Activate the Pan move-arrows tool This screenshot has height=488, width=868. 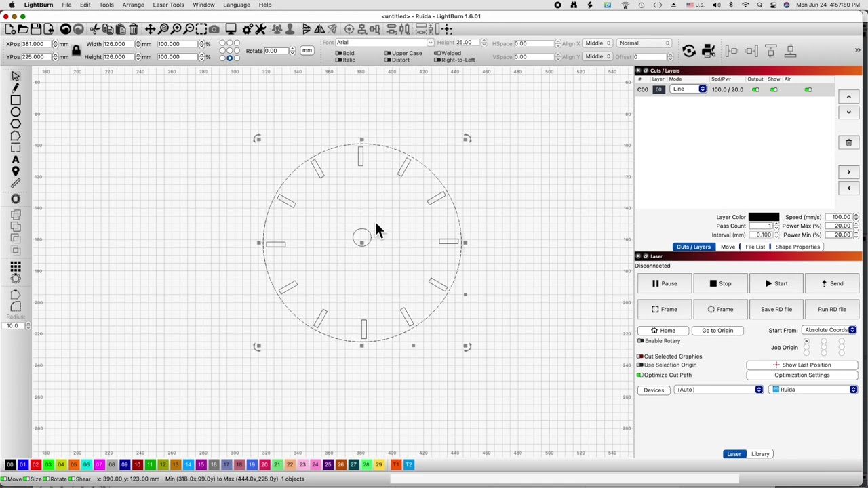coord(150,29)
